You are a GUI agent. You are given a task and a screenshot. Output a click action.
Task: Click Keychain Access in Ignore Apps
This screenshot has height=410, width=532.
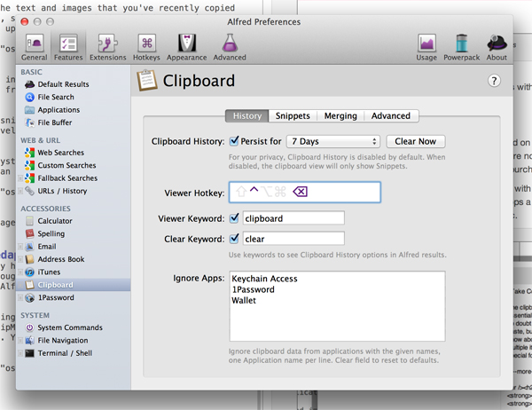pos(264,279)
